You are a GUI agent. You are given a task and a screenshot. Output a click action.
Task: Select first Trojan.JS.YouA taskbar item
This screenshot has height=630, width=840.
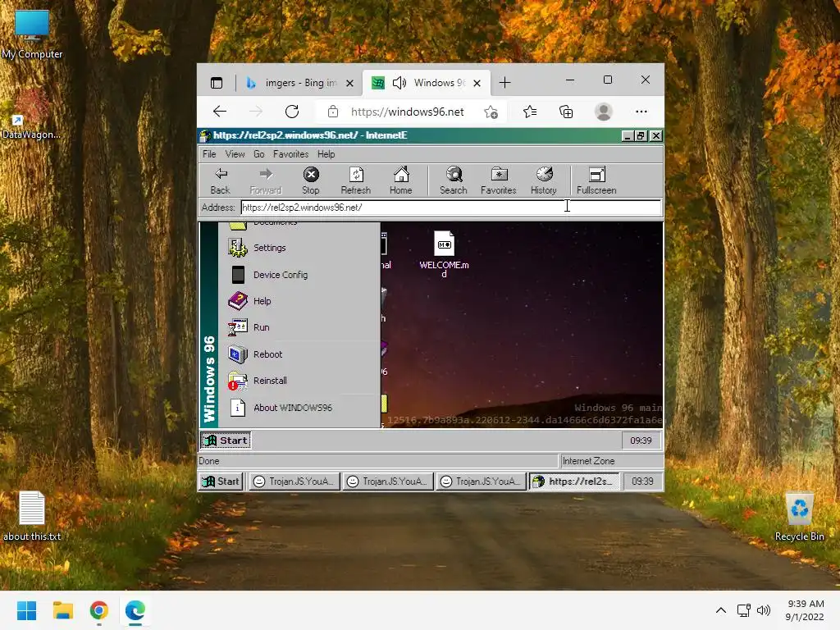coord(294,481)
